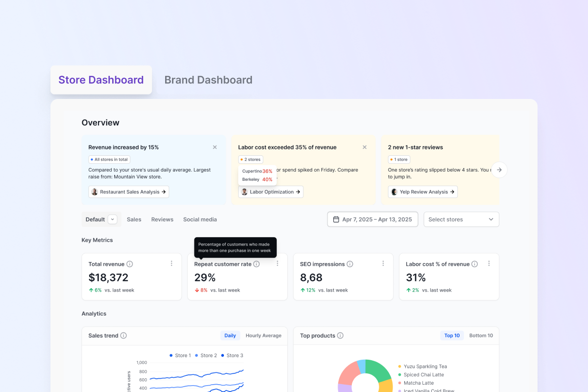This screenshot has height=392, width=588.
Task: Open the Select stores dropdown
Action: (x=462, y=220)
